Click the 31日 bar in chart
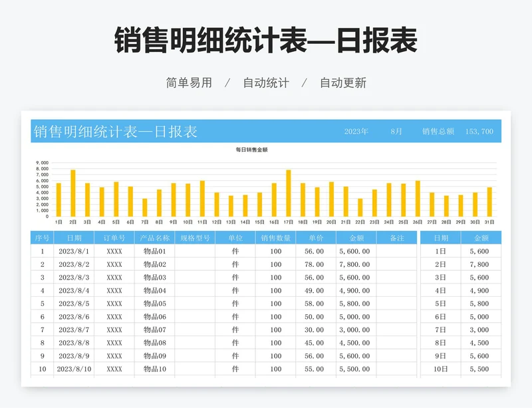 (x=489, y=202)
